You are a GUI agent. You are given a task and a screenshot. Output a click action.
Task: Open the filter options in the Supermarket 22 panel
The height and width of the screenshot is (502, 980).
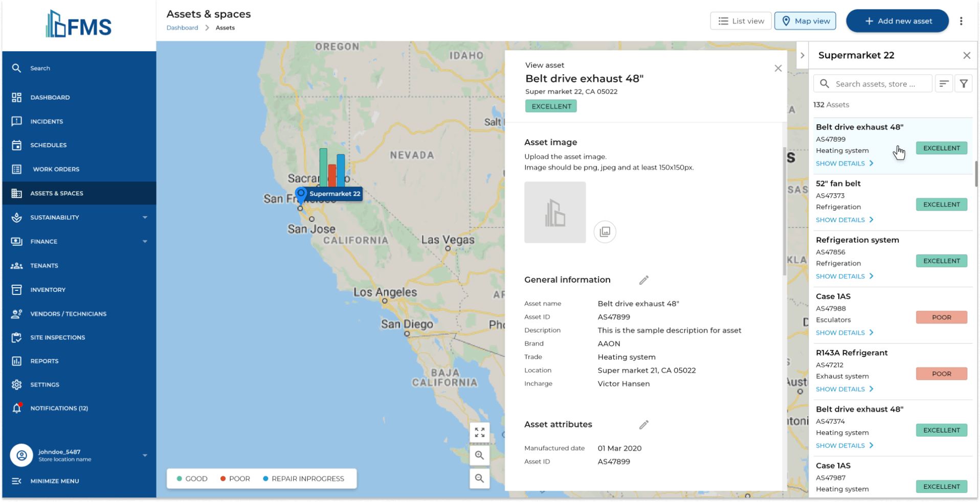tap(964, 83)
